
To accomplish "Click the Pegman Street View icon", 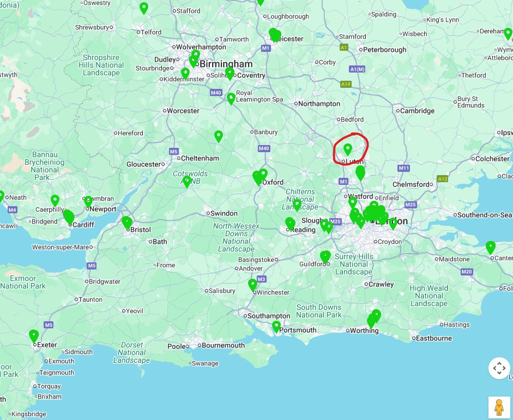I will click(x=499, y=407).
